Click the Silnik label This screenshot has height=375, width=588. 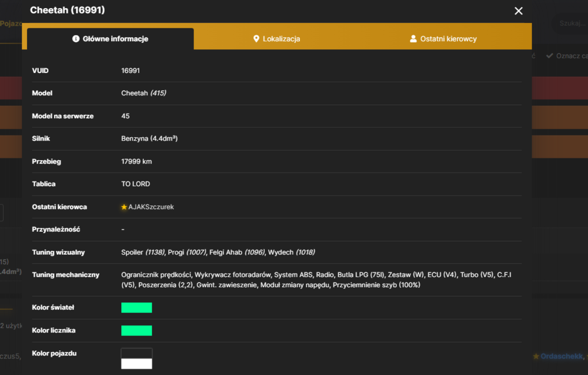tap(41, 138)
